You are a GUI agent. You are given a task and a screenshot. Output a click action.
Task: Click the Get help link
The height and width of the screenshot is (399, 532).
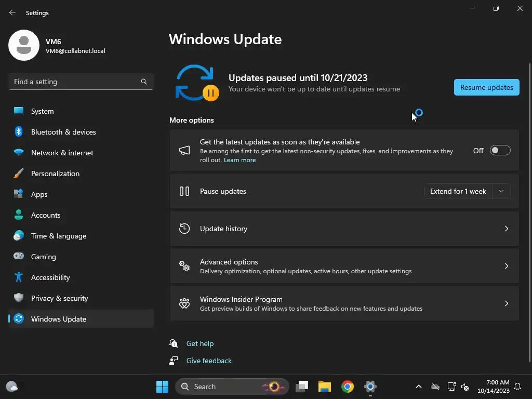click(x=200, y=343)
